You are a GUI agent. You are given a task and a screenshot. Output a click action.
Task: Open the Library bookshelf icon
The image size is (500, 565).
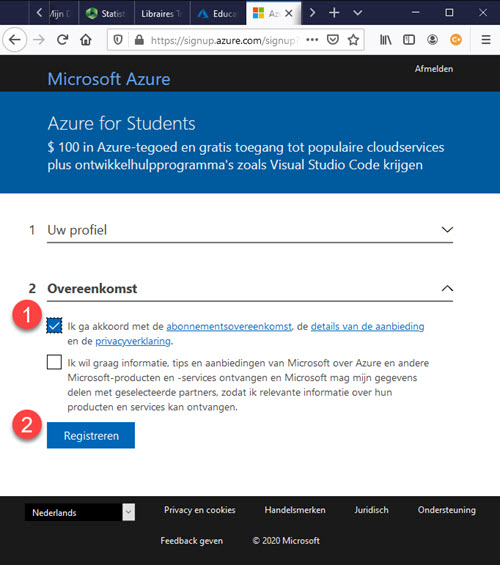(385, 40)
